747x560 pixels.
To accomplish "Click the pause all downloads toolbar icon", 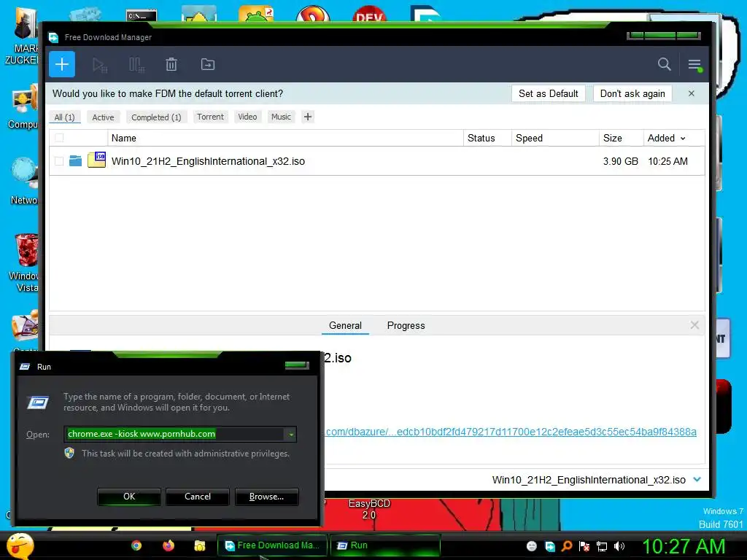I will coord(136,65).
